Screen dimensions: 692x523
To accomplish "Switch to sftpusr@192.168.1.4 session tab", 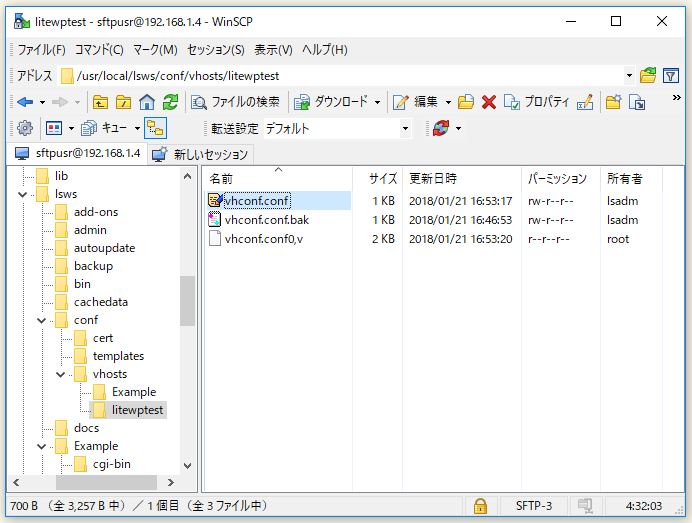I will point(77,154).
